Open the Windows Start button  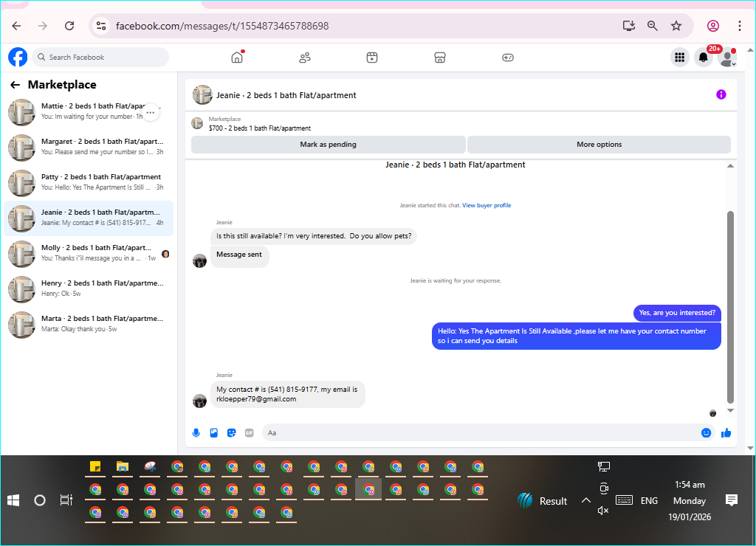pyautogui.click(x=13, y=500)
